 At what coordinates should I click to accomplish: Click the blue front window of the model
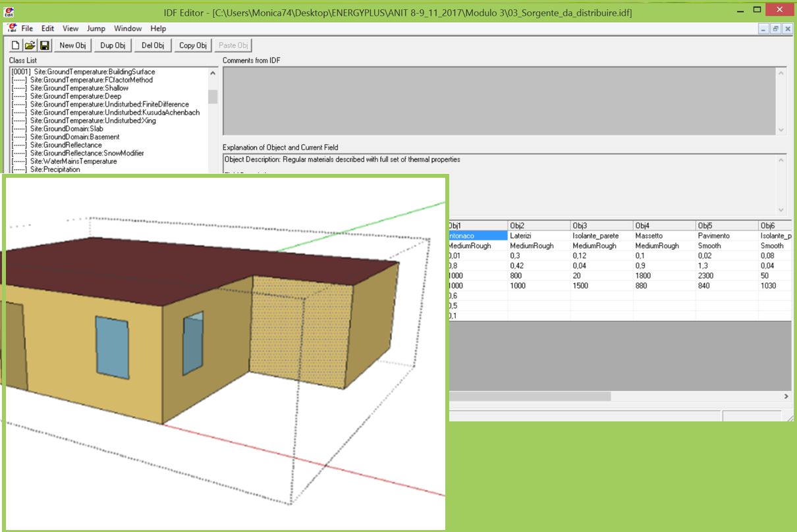point(112,347)
